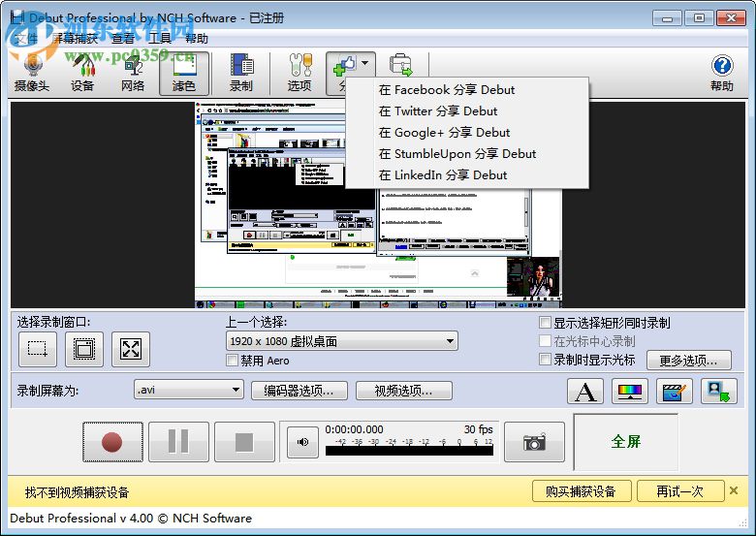The image size is (756, 536).
Task: Select the Screen (屏幕) capture source
Action: tap(184, 74)
